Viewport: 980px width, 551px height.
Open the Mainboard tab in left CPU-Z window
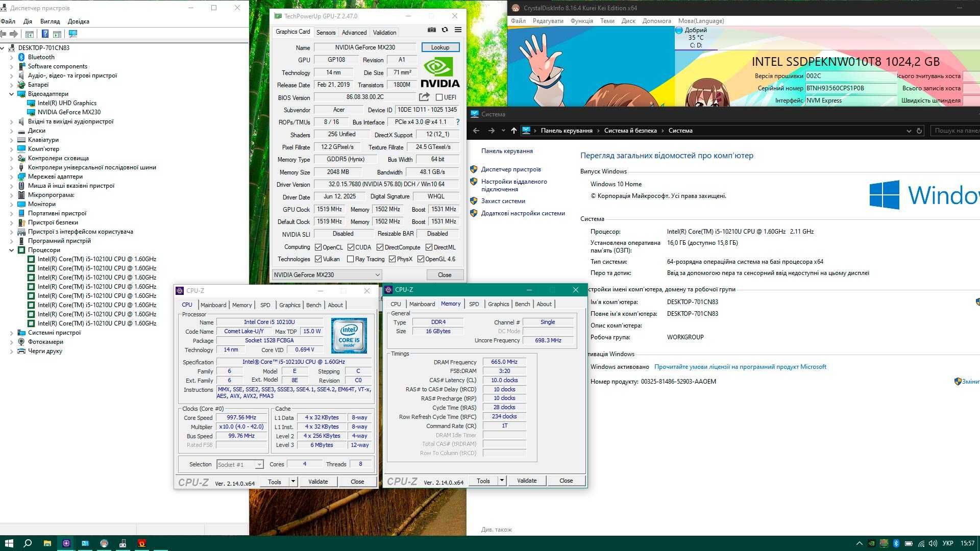pos(213,305)
